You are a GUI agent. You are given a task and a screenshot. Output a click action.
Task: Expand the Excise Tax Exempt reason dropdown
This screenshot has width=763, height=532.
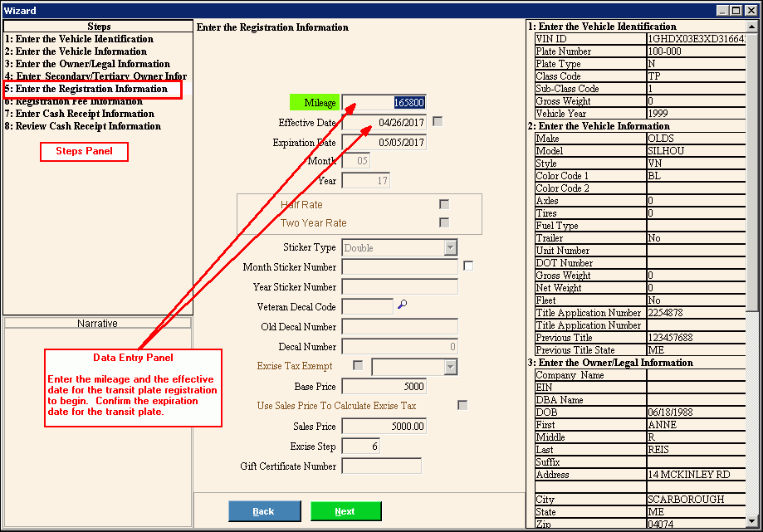[x=450, y=367]
